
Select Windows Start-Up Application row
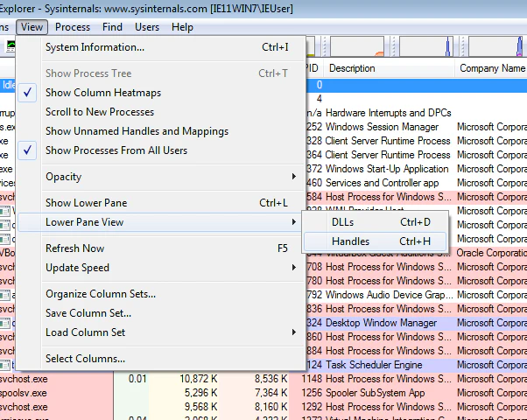(x=417, y=169)
